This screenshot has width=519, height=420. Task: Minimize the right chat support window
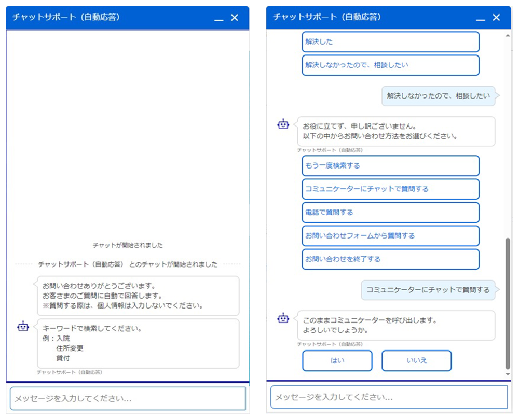pyautogui.click(x=481, y=18)
